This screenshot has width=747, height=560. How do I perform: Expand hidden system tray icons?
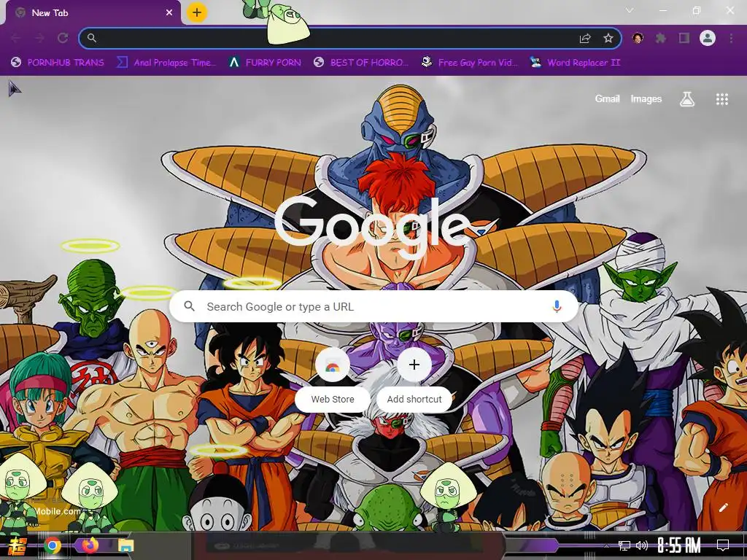click(606, 545)
